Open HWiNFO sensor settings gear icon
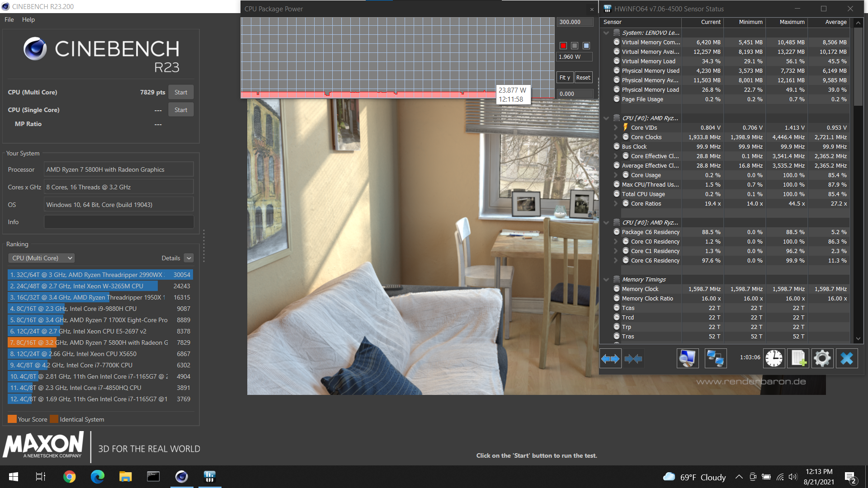Viewport: 868px width, 488px height. 822,358
